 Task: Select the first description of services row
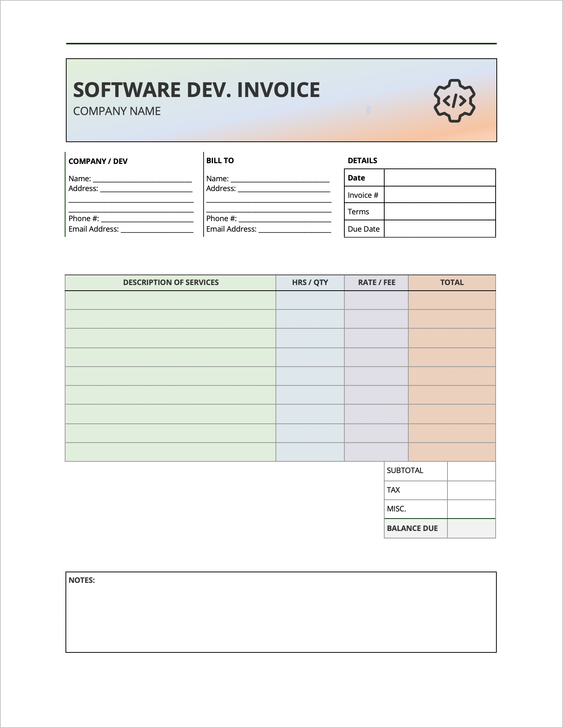pos(170,300)
